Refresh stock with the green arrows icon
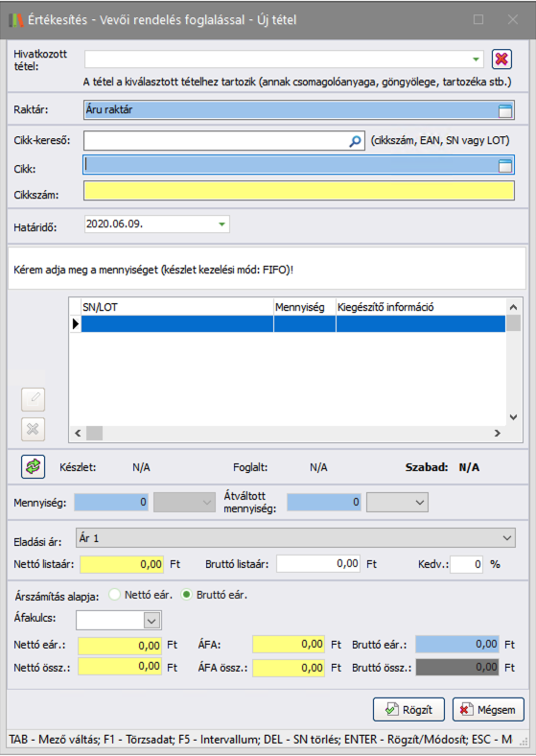536x756 pixels. point(34,466)
